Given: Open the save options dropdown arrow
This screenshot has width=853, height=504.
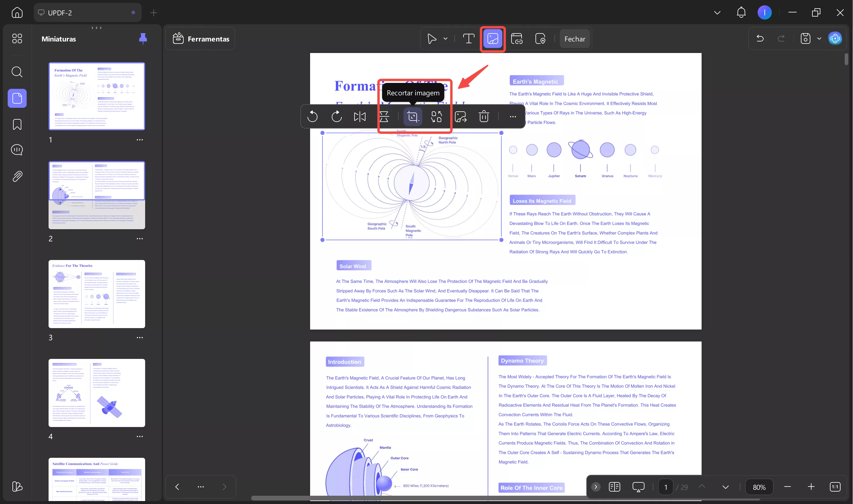Looking at the screenshot, I should (819, 39).
